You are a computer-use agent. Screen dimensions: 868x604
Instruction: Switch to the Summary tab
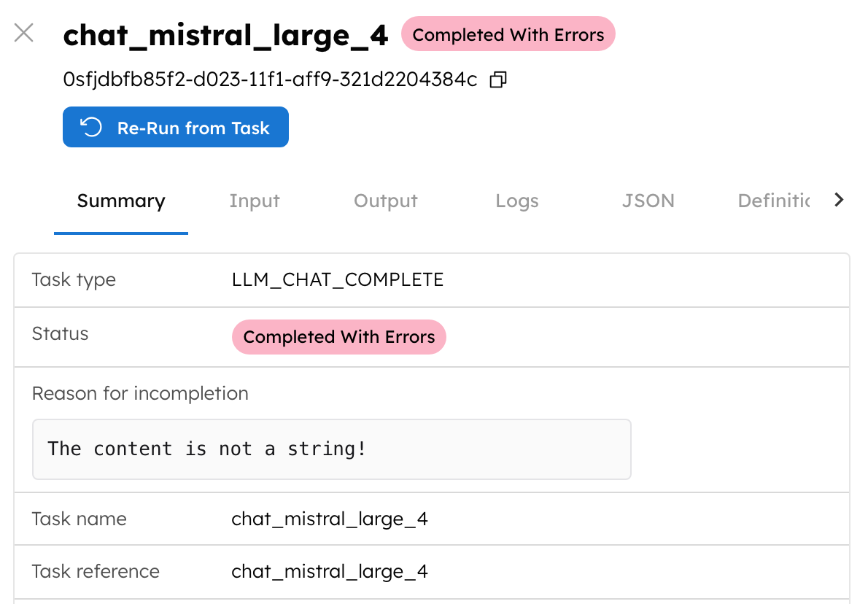(x=120, y=201)
